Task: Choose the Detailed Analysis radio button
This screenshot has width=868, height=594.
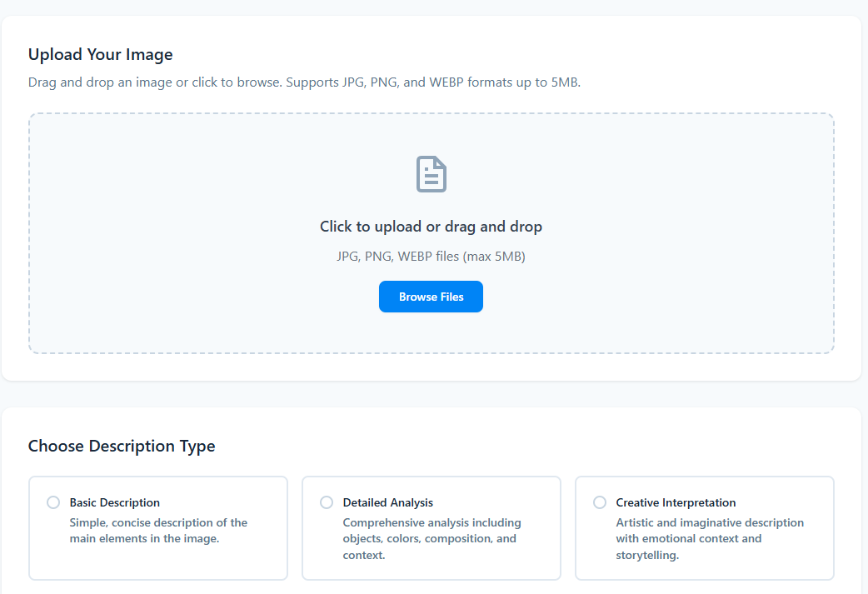Action: 327,502
